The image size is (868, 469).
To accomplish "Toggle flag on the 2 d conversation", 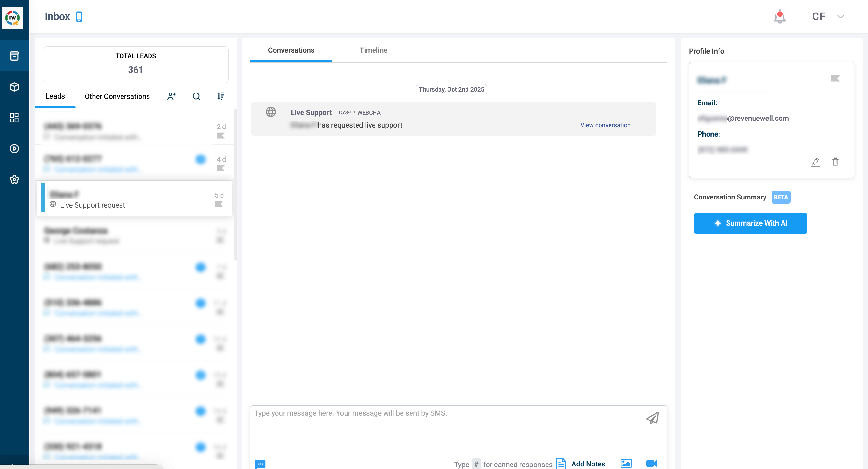I will 220,136.
